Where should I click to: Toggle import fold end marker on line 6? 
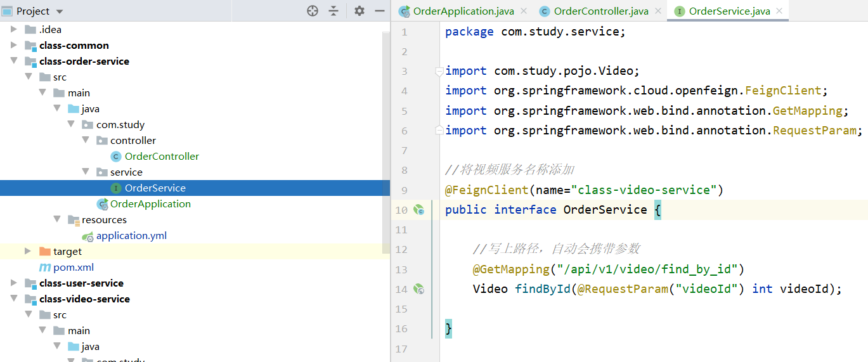[439, 130]
